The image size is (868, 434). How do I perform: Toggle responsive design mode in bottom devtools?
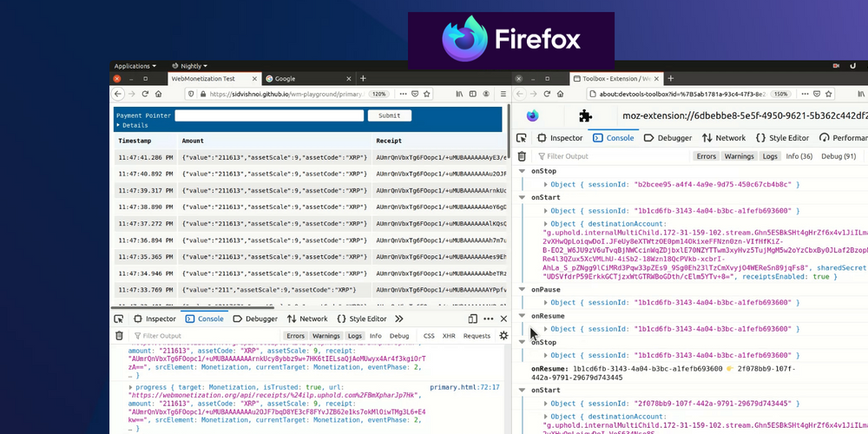473,319
